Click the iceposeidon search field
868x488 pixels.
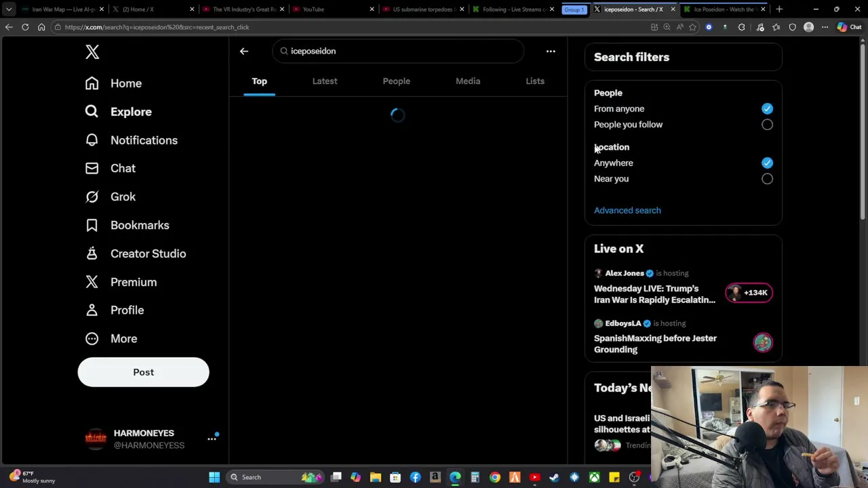coord(398,51)
